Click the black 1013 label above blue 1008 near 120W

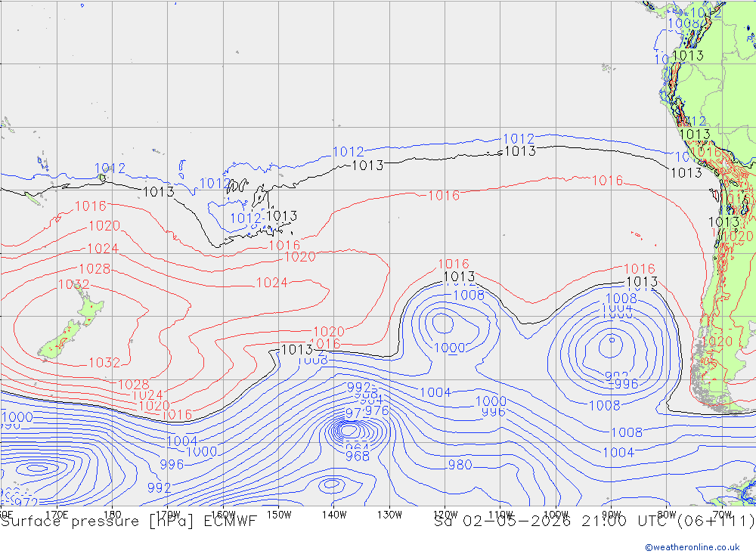click(459, 277)
